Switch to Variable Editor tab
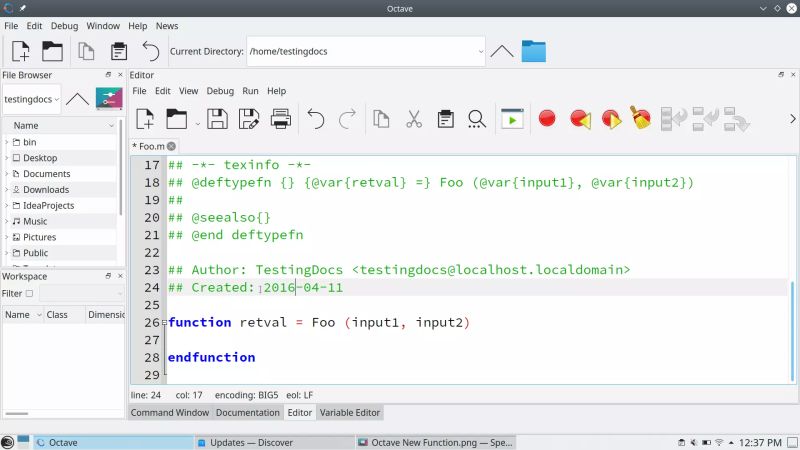 coord(349,413)
